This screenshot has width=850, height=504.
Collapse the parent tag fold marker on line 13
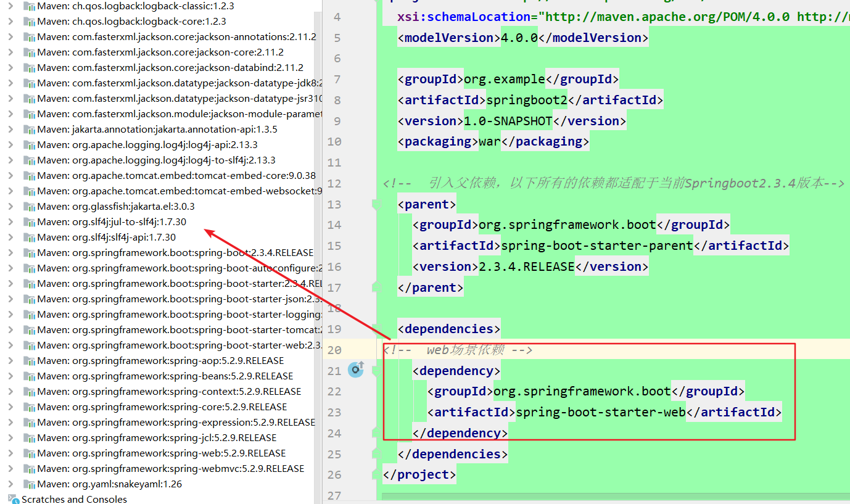point(377,204)
